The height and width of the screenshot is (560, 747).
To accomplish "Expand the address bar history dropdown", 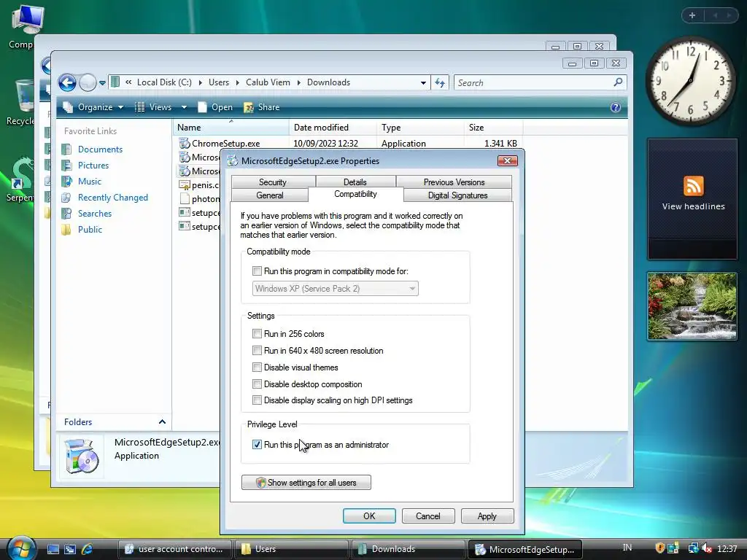I will coord(423,83).
